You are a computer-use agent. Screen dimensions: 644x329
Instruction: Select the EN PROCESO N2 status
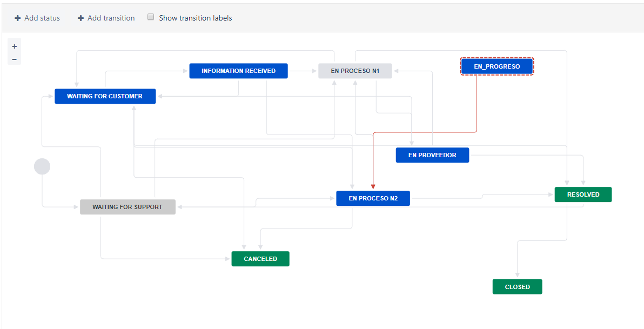[x=373, y=198]
